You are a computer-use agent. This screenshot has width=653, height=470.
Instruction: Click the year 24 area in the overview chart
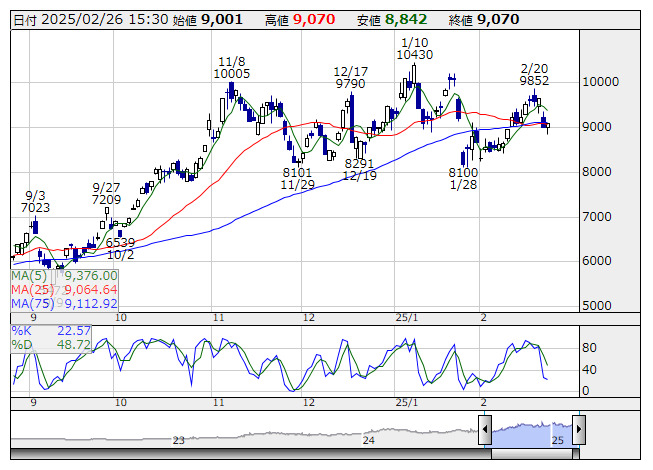coord(368,439)
